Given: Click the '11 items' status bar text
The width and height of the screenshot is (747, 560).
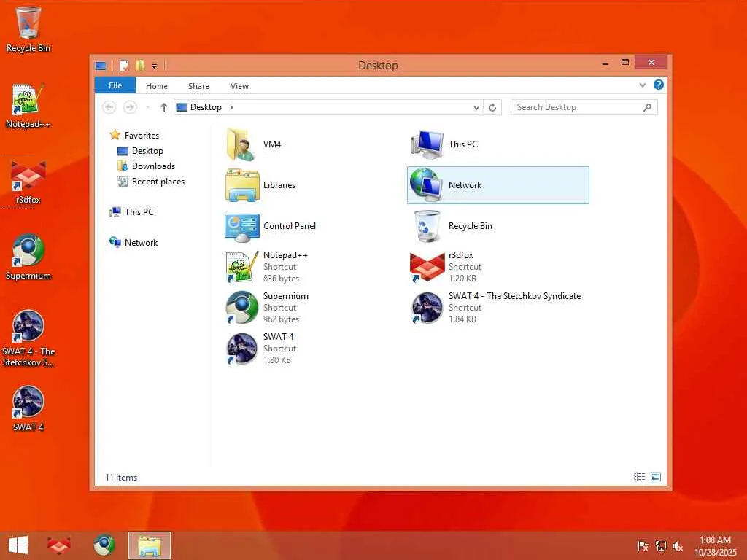Looking at the screenshot, I should [x=121, y=477].
